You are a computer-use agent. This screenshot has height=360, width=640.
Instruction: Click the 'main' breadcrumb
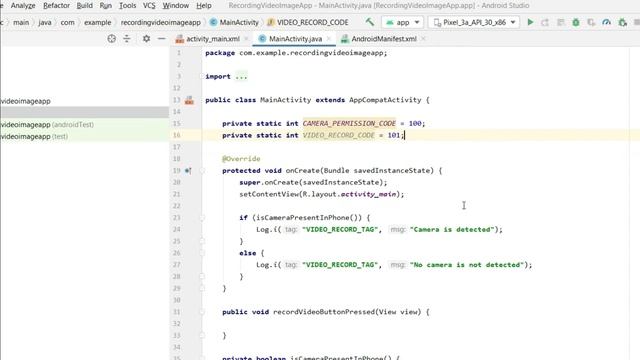point(21,22)
